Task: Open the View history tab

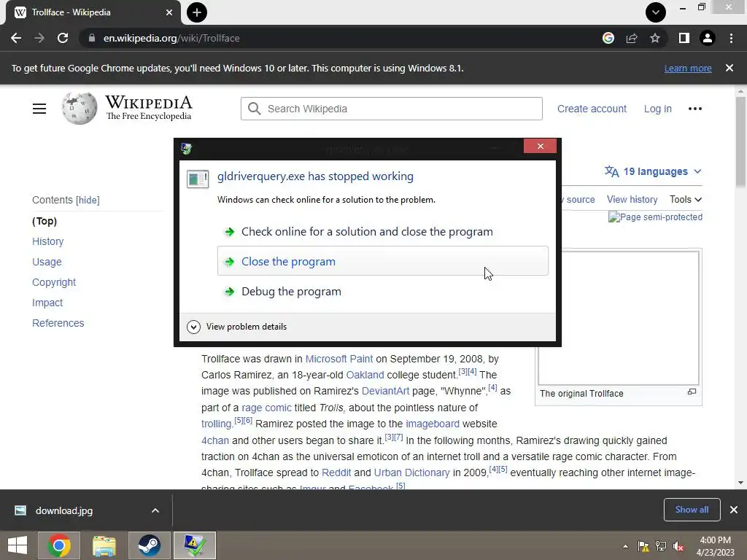Action: [x=632, y=200]
